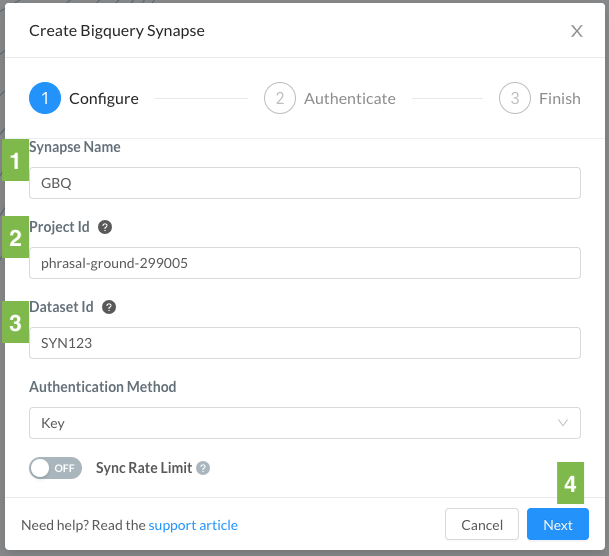Go to the Finish step label
Image resolution: width=609 pixels, height=556 pixels.
560,99
